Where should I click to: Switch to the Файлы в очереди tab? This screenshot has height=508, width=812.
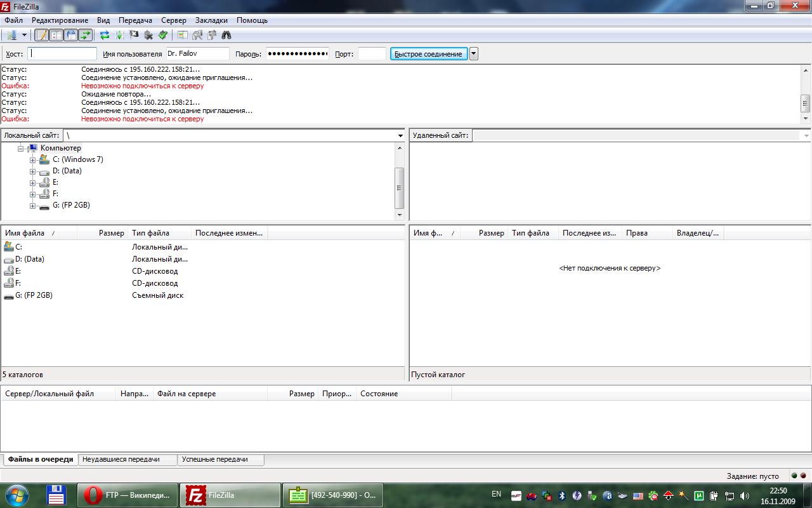click(x=41, y=459)
